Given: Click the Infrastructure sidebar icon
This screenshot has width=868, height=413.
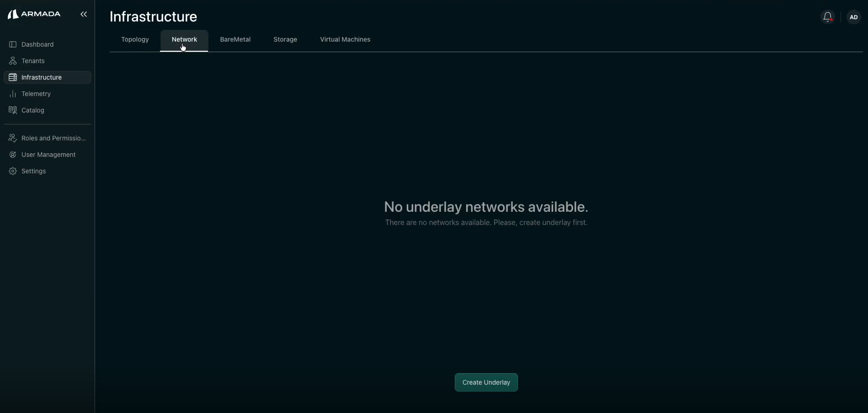Looking at the screenshot, I should [12, 77].
